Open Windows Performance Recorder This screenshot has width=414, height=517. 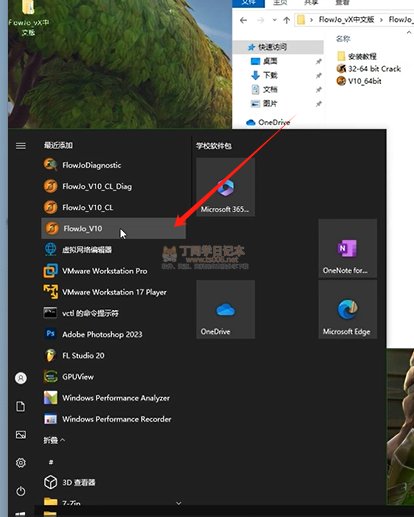tap(113, 419)
